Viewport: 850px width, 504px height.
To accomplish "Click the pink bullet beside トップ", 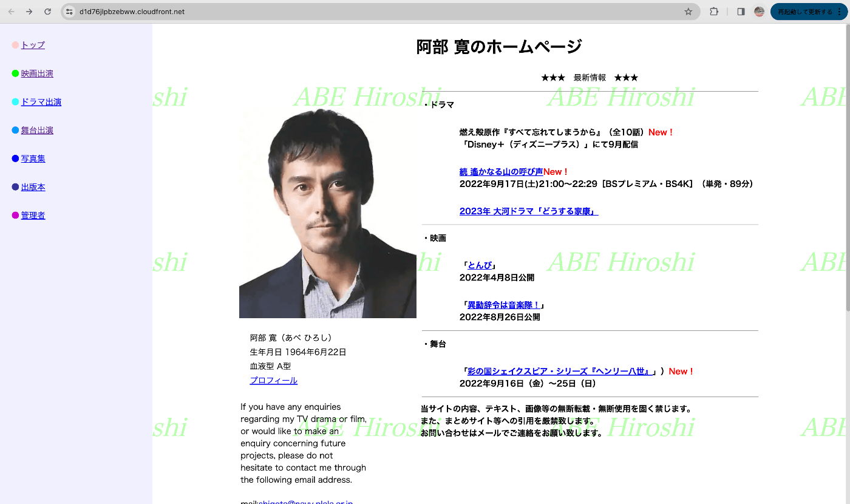I will pos(15,45).
